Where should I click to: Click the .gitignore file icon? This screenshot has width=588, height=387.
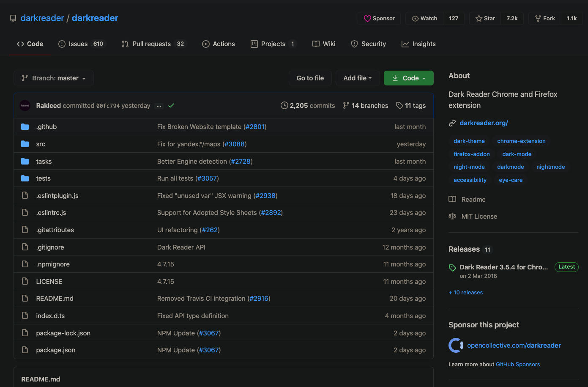pos(25,247)
